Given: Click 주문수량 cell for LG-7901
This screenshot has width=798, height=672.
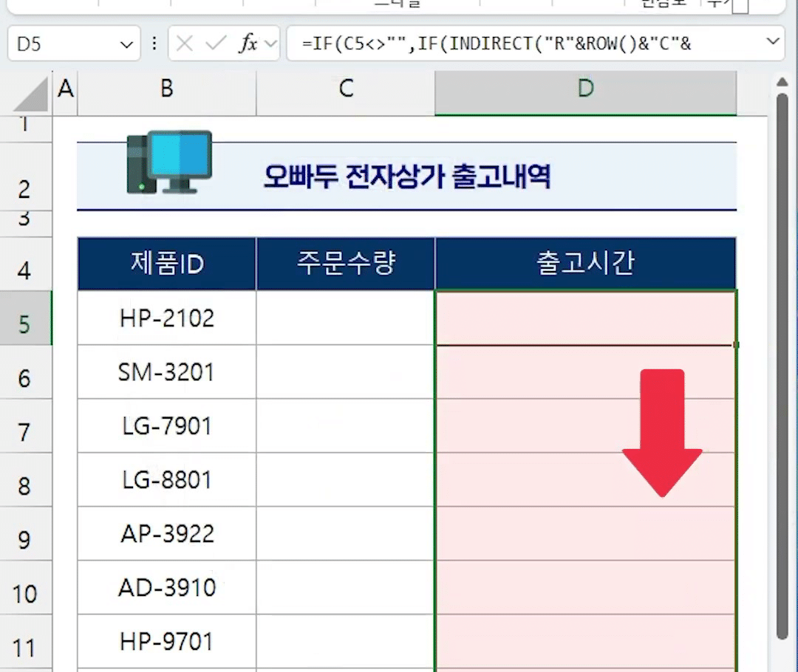Looking at the screenshot, I should 346,426.
